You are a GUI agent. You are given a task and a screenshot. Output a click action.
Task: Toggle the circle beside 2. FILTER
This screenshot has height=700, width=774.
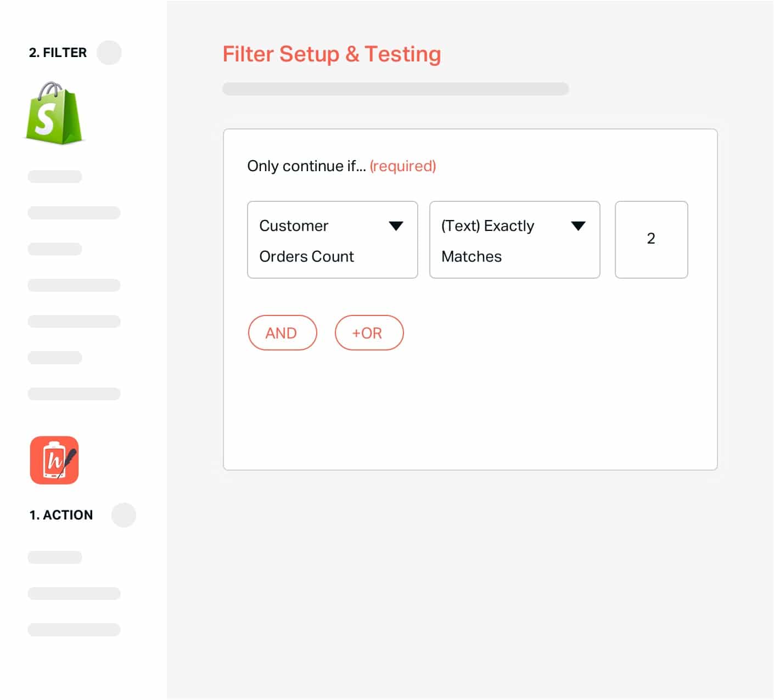[x=109, y=53]
